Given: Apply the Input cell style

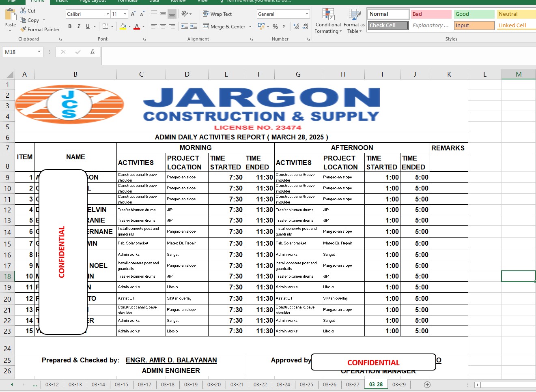Looking at the screenshot, I should (474, 25).
